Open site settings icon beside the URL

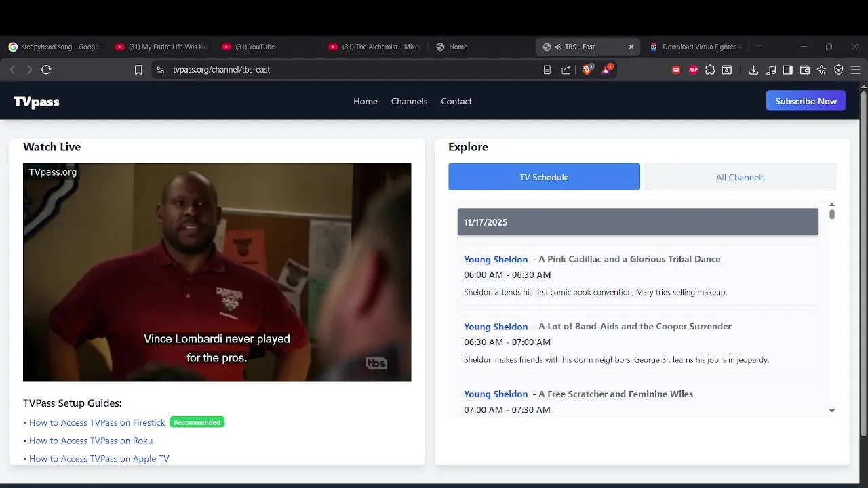[x=161, y=69]
